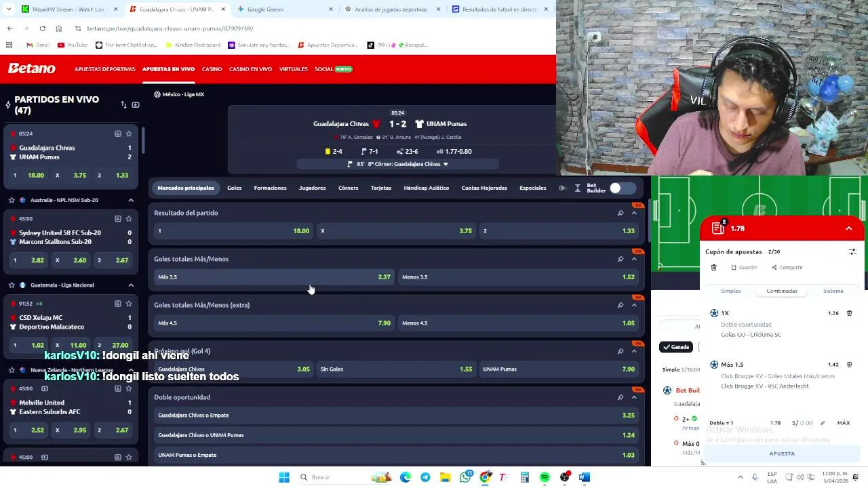Click Compartir in the bet slip
Viewport: 868px width, 488px height.
tap(787, 268)
